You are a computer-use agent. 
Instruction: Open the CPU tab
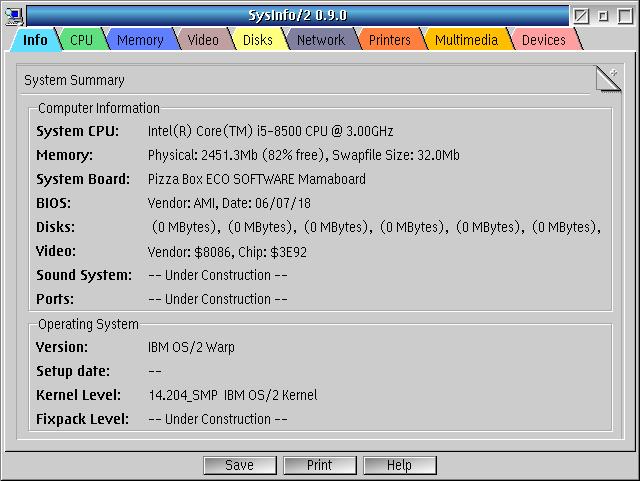81,40
